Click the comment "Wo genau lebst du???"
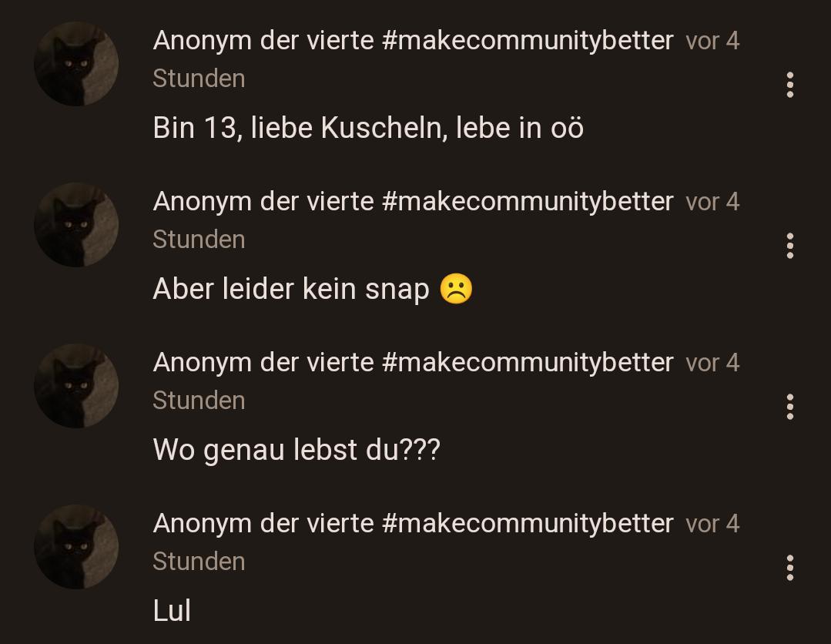Screen dimensions: 831x644 pos(297,450)
